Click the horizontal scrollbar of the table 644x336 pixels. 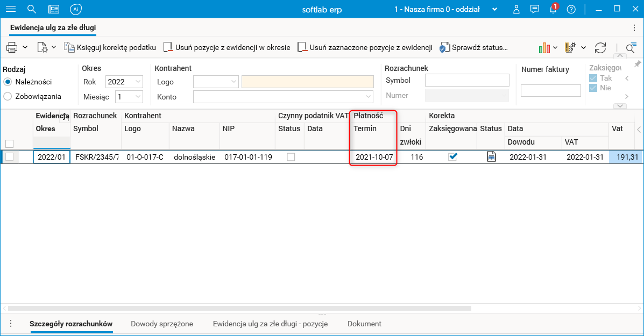239,308
